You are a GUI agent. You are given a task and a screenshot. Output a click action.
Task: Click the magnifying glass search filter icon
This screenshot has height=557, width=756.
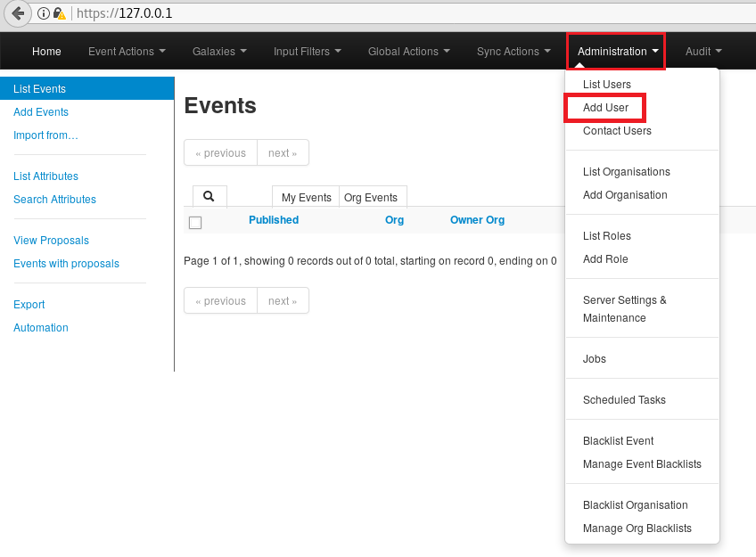[209, 197]
